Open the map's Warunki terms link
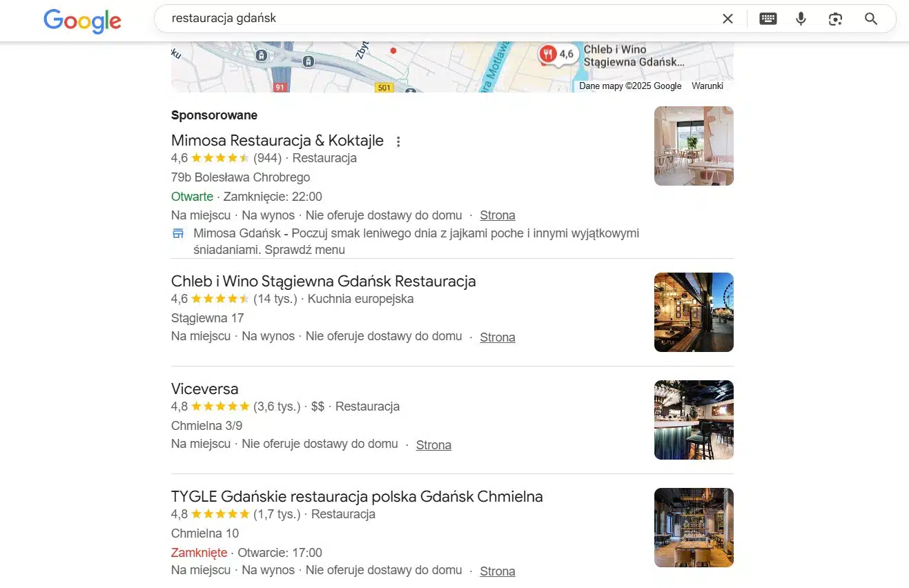909x588 pixels. click(x=707, y=86)
